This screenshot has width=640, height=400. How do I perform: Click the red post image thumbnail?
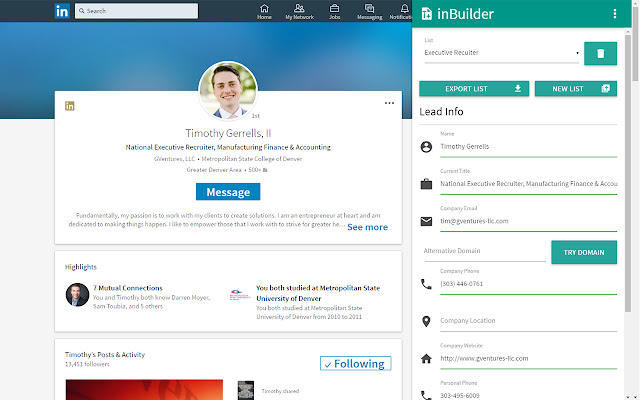point(144,390)
